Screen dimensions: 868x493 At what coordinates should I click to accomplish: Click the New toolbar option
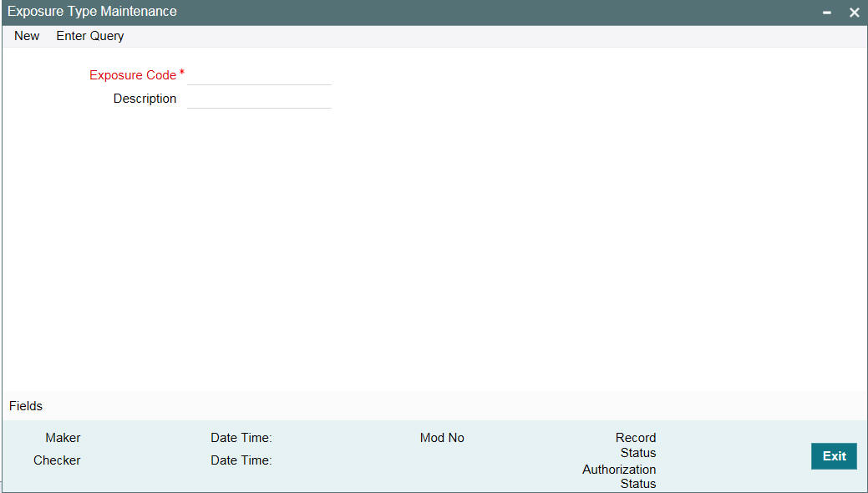click(27, 36)
